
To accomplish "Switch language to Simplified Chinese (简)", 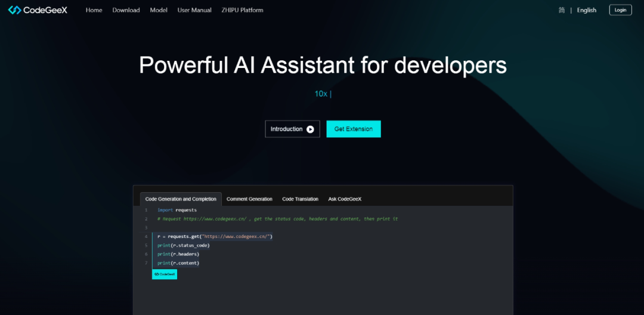I will click(562, 10).
